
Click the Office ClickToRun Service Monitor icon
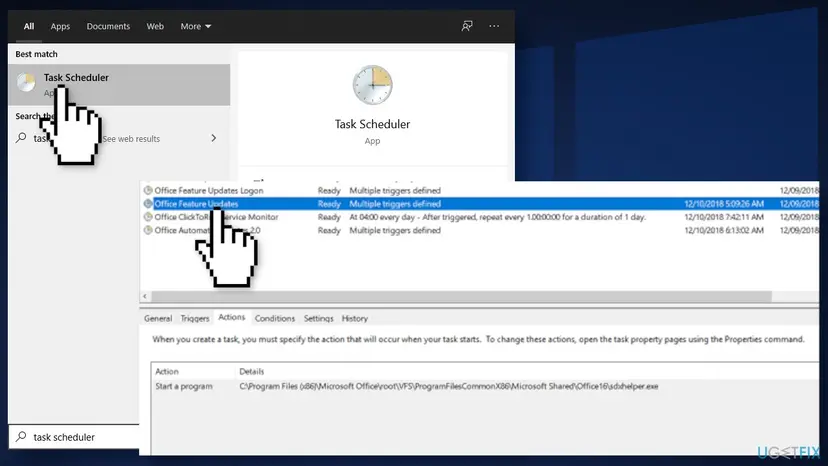[x=148, y=217]
